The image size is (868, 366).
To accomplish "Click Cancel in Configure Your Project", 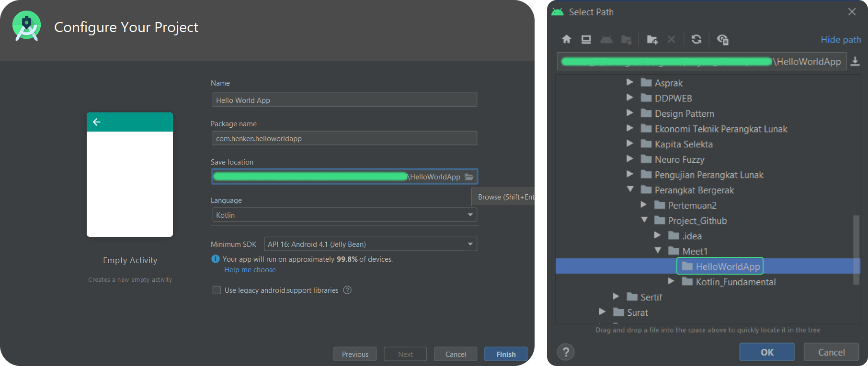I will point(456,354).
